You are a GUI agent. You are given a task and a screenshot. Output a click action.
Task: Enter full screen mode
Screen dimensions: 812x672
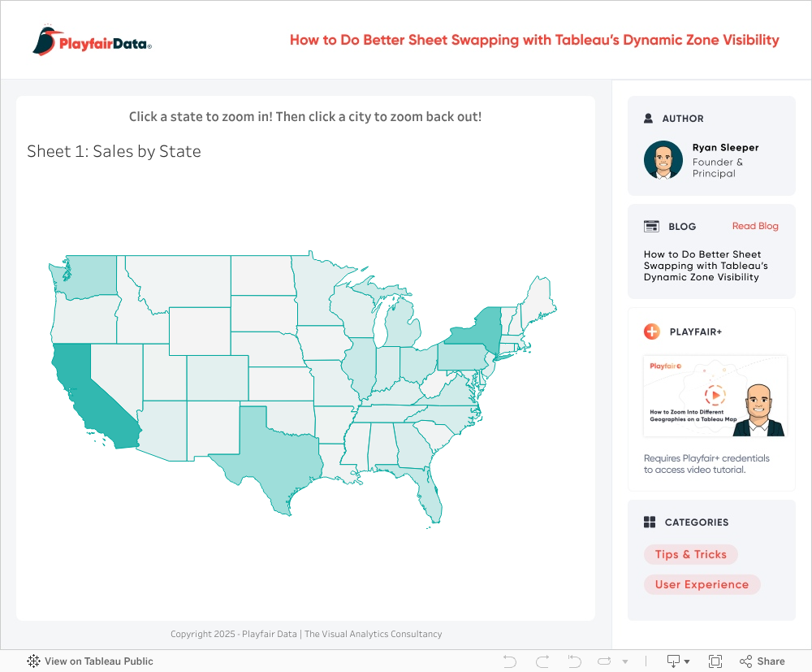click(x=715, y=661)
